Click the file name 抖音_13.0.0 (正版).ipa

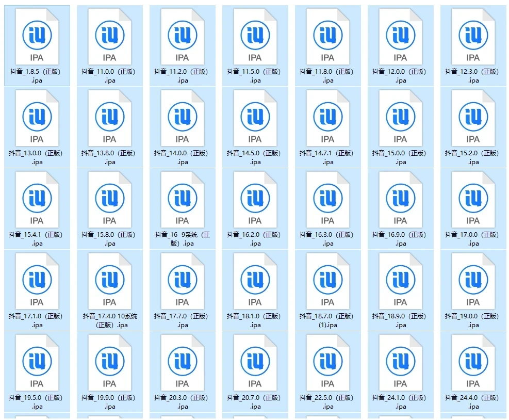point(36,157)
